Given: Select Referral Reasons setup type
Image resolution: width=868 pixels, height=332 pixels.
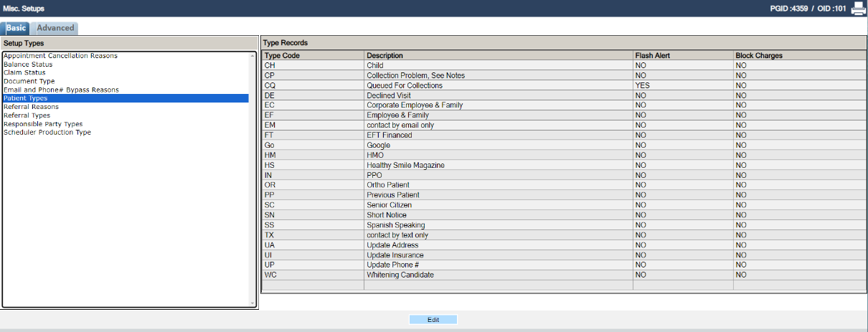Looking at the screenshot, I should (x=31, y=107).
